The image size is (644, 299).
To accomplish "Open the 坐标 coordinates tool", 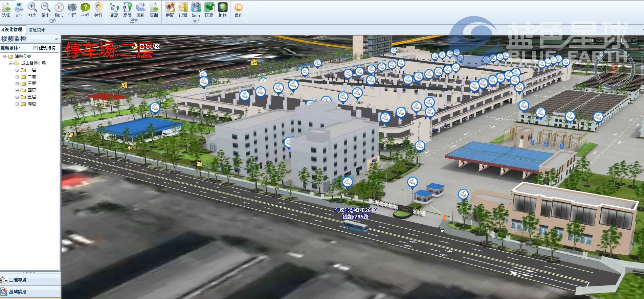I will coord(85,9).
